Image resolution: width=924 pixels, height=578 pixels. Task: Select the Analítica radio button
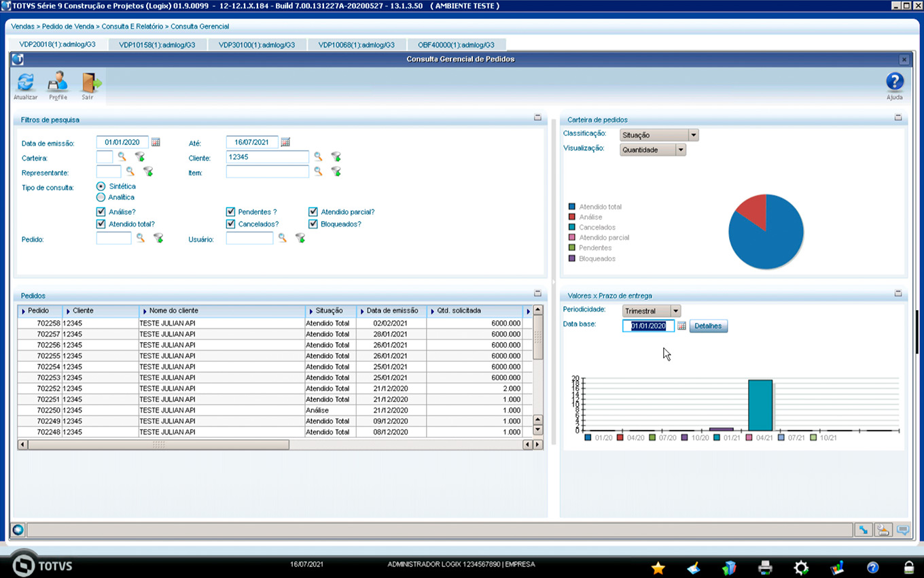(x=101, y=197)
